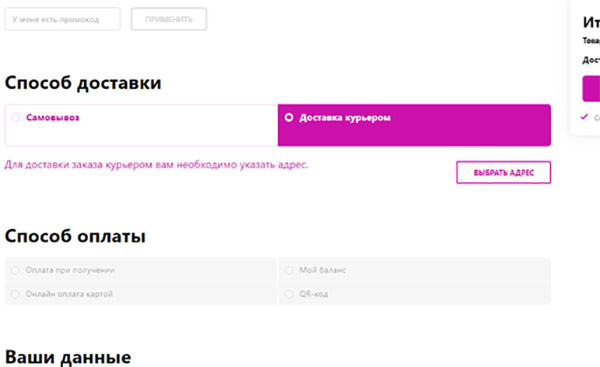The image size is (600, 367).
Task: Click the courier address requirement notice text
Action: tap(156, 165)
